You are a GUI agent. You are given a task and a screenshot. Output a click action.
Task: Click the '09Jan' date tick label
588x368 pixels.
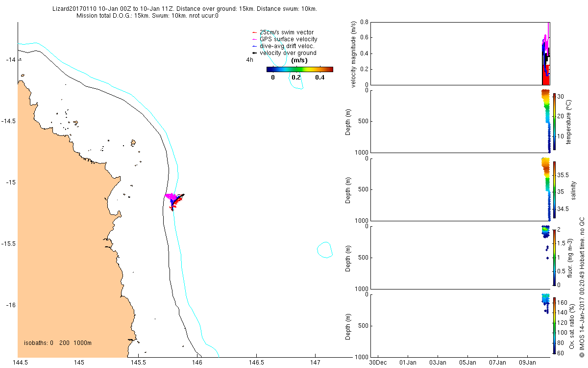click(x=527, y=363)
